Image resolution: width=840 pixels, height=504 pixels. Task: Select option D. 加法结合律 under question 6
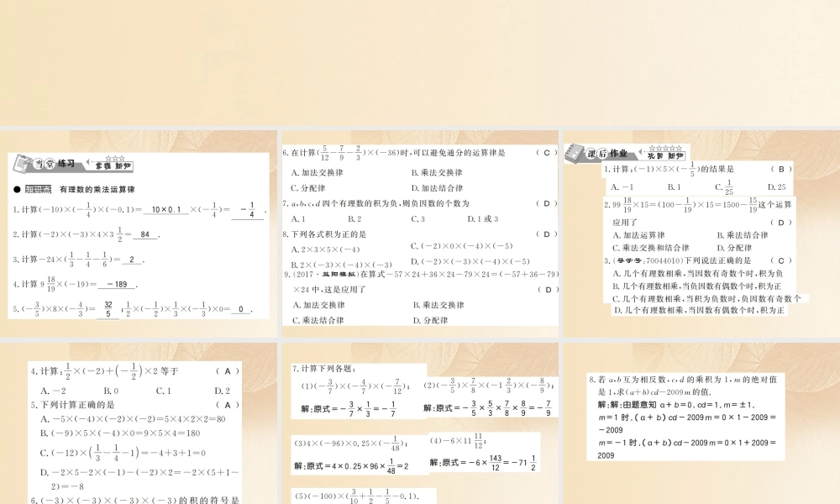tap(437, 188)
